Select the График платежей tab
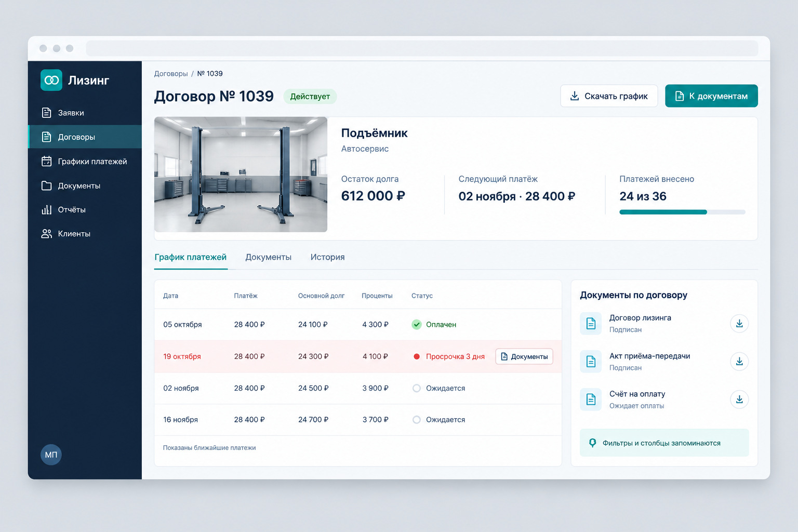The height and width of the screenshot is (532, 798). (191, 257)
